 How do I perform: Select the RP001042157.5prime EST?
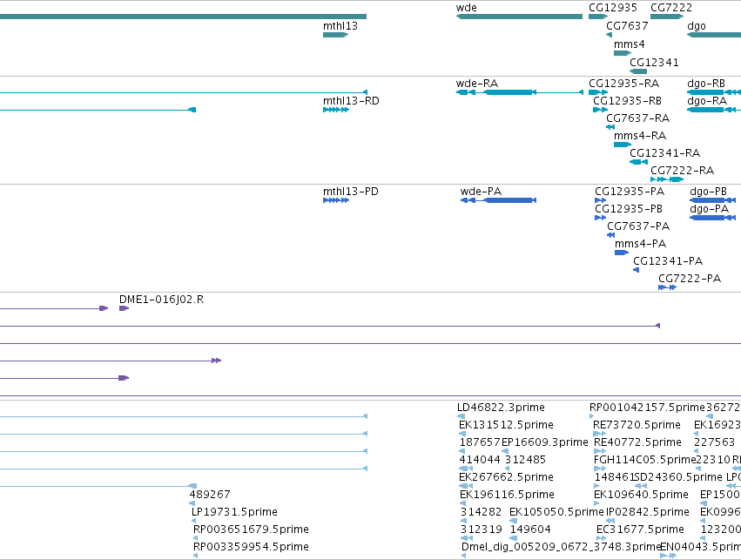click(x=591, y=416)
